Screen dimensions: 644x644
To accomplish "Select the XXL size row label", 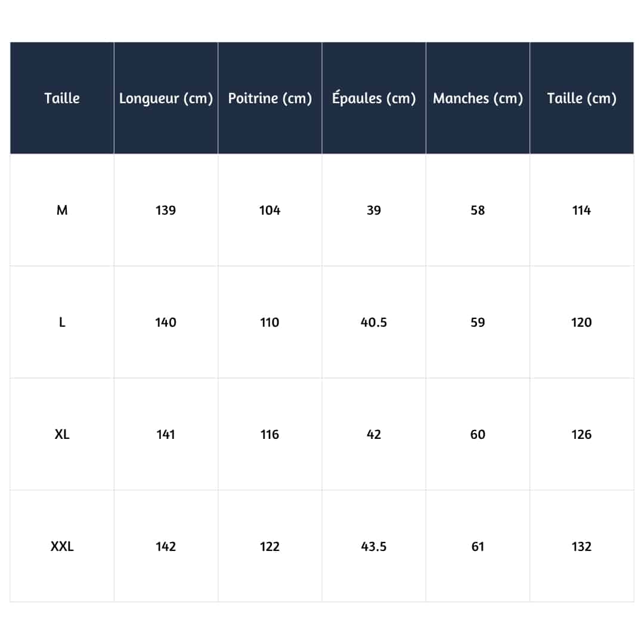I will [x=62, y=547].
